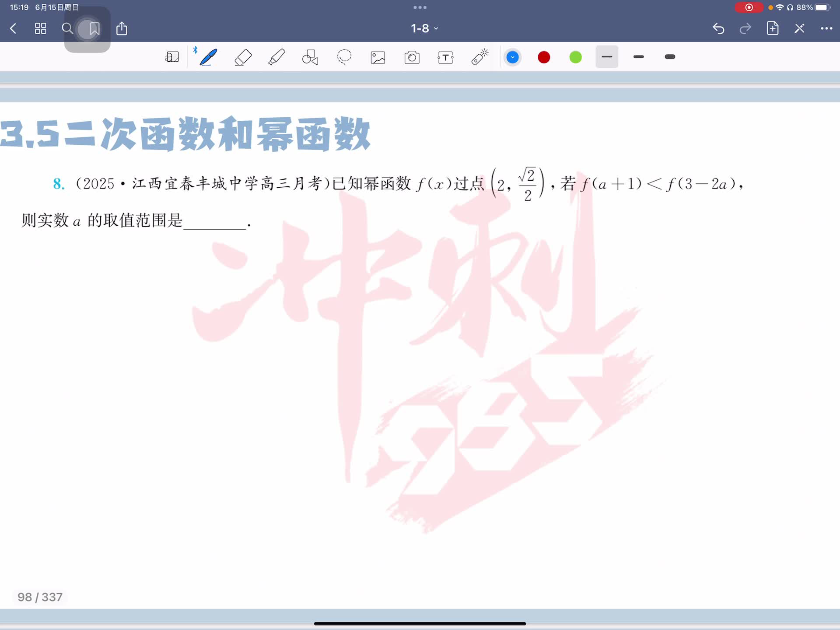Toggle bookmark for this page
Screen dimensions: 840x630
[94, 29]
